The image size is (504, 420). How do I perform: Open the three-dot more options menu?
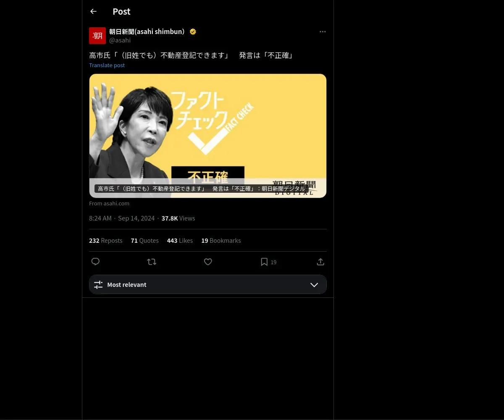[x=323, y=31]
